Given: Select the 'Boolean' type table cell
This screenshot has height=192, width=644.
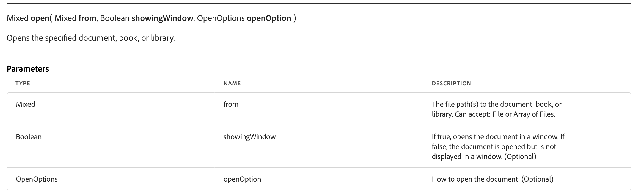Looking at the screenshot, I should coord(29,137).
